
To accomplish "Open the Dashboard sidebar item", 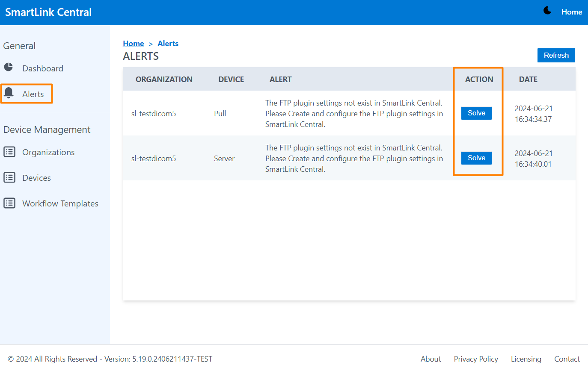I will 42,68.
